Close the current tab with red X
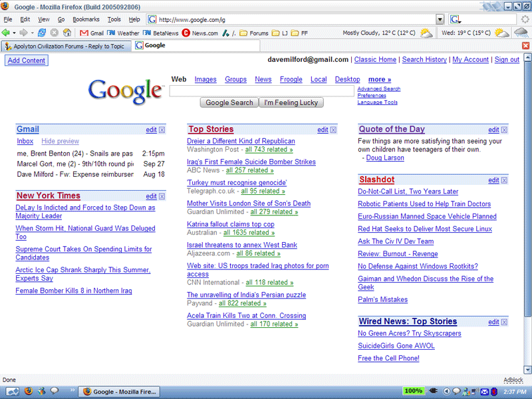 tap(526, 45)
